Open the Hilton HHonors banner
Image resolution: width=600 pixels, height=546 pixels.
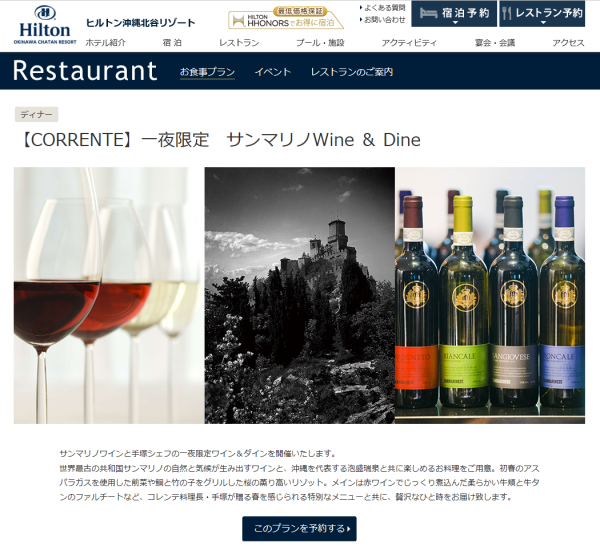tap(286, 18)
